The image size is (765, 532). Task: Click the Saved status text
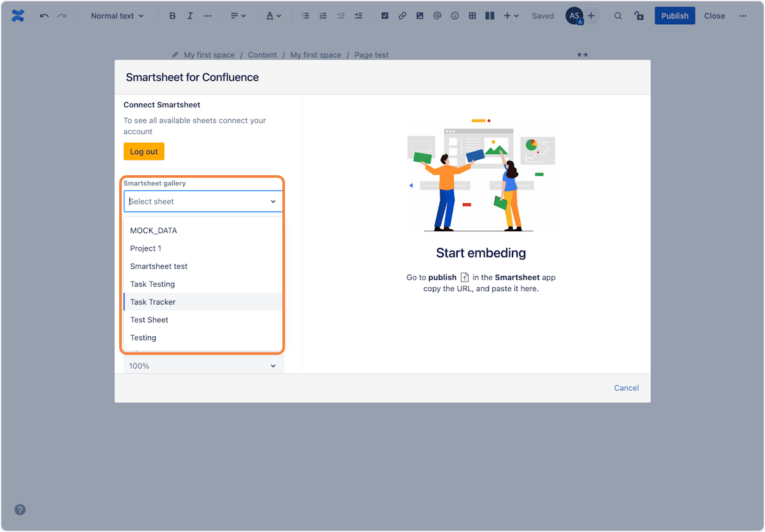coord(543,16)
